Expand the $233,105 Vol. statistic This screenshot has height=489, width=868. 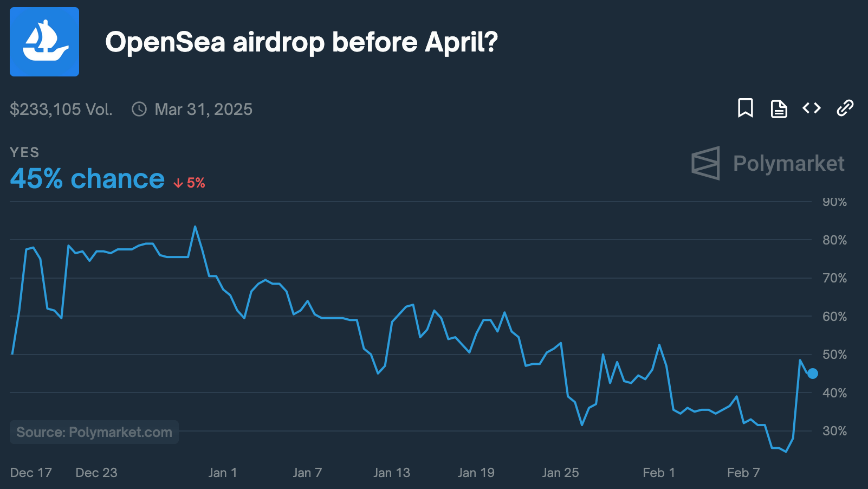[x=61, y=109]
